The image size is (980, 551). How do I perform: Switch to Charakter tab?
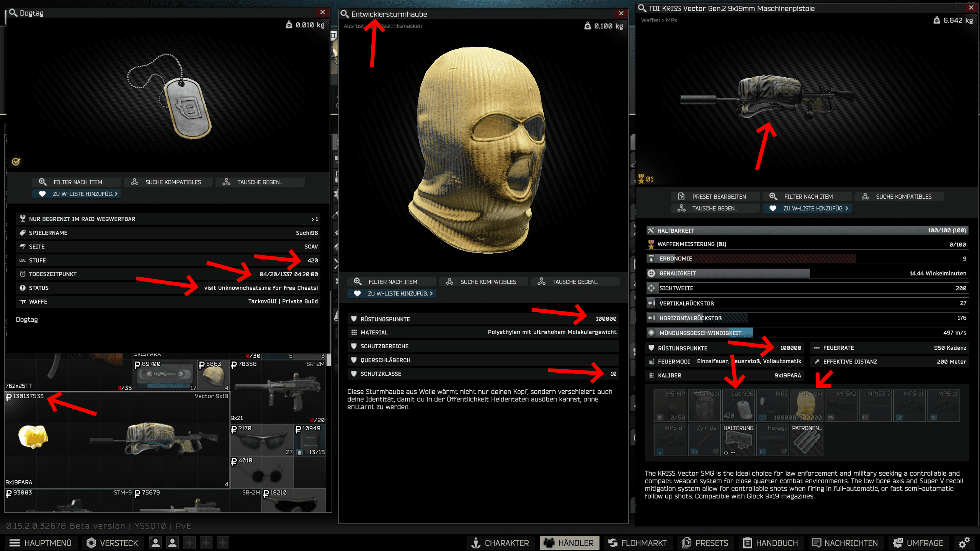click(x=500, y=543)
